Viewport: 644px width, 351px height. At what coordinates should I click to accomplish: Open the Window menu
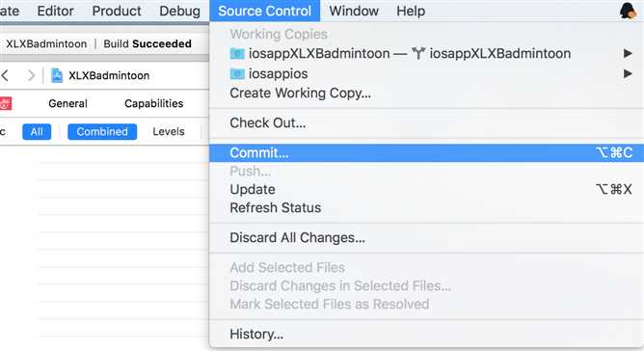pyautogui.click(x=354, y=12)
